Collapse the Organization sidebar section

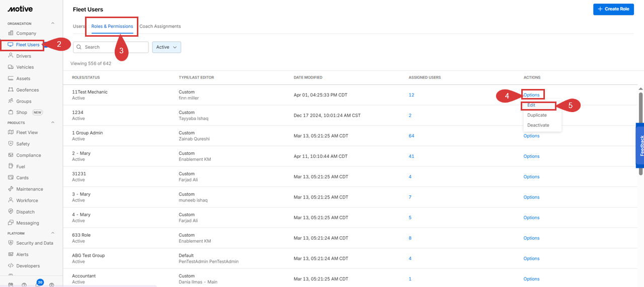[x=53, y=24]
